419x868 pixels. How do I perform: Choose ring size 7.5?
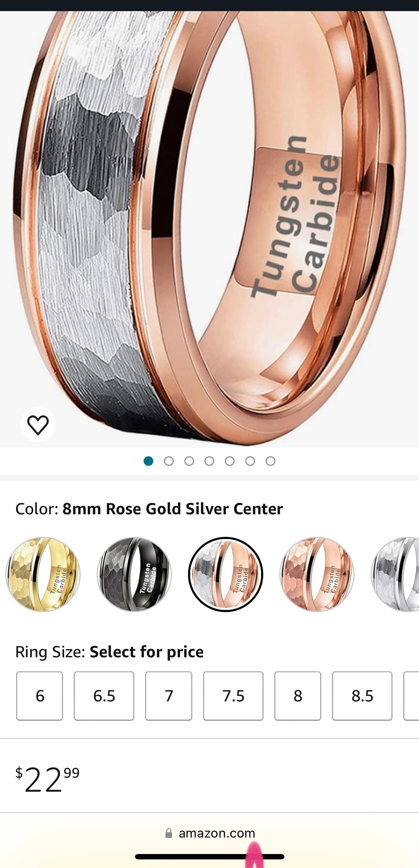click(x=233, y=696)
